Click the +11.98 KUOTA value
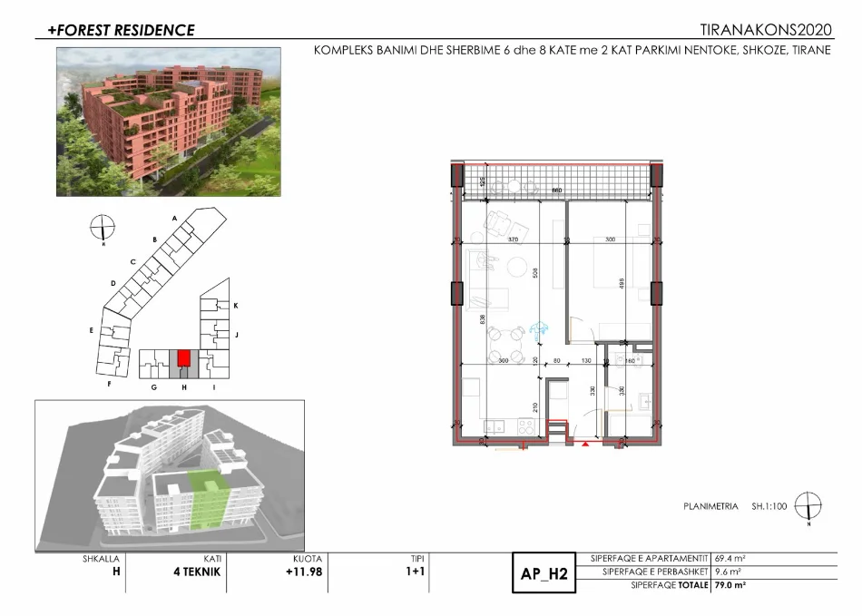 point(304,572)
